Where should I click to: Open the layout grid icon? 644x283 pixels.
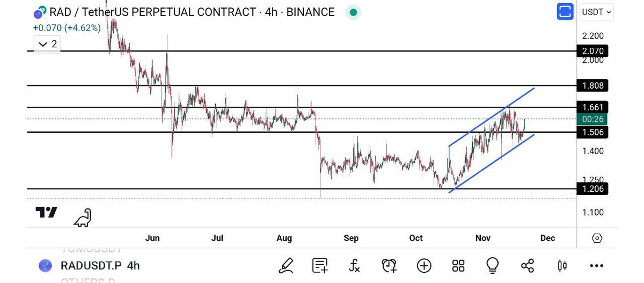tap(458, 265)
